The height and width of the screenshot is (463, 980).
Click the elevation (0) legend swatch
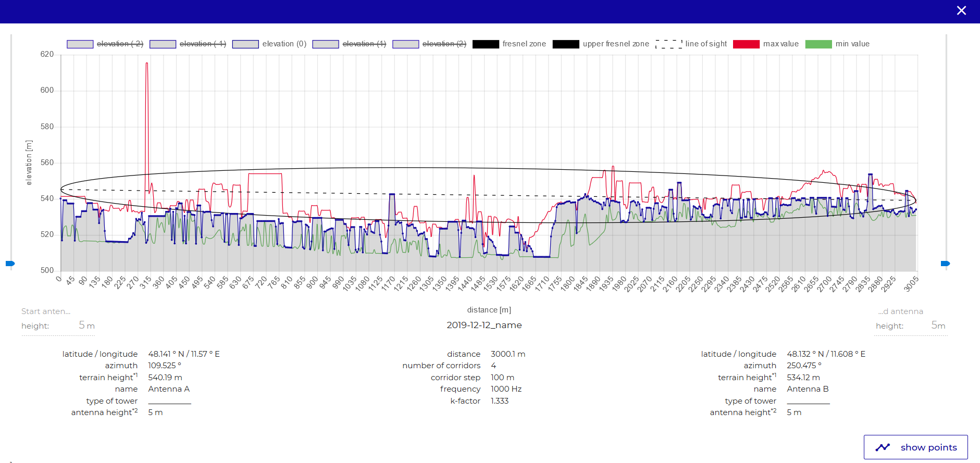click(245, 44)
